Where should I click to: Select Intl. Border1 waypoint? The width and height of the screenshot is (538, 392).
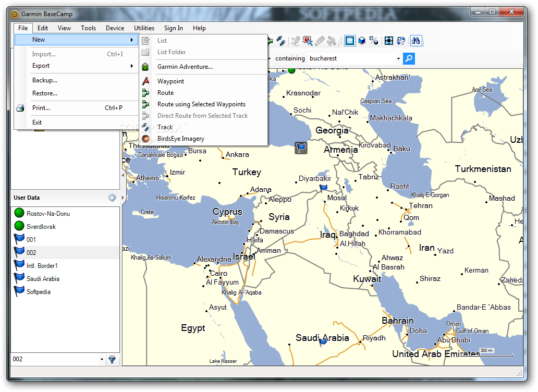click(x=65, y=266)
